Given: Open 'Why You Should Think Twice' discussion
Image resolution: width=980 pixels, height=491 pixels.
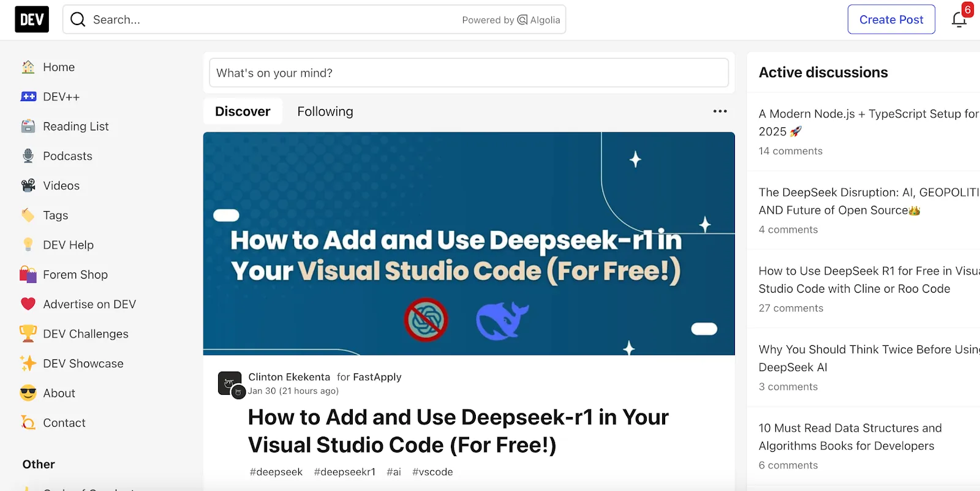Looking at the screenshot, I should pos(869,358).
